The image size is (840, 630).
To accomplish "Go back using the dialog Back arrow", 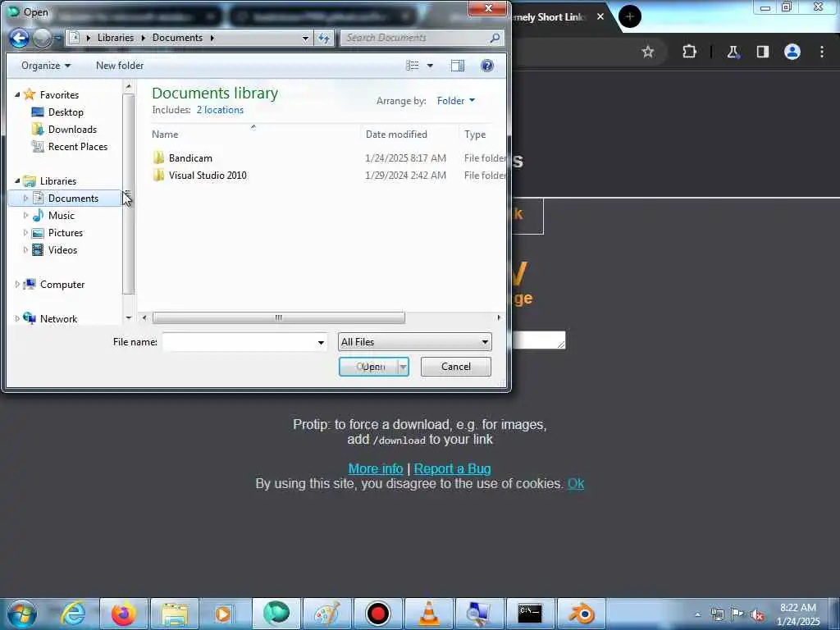I will [x=20, y=38].
